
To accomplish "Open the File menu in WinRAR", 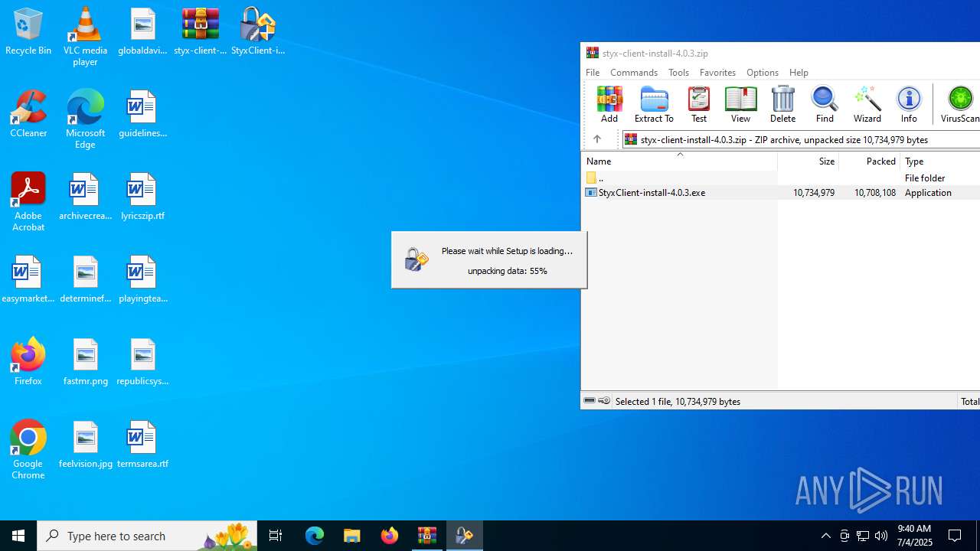I will 593,73.
